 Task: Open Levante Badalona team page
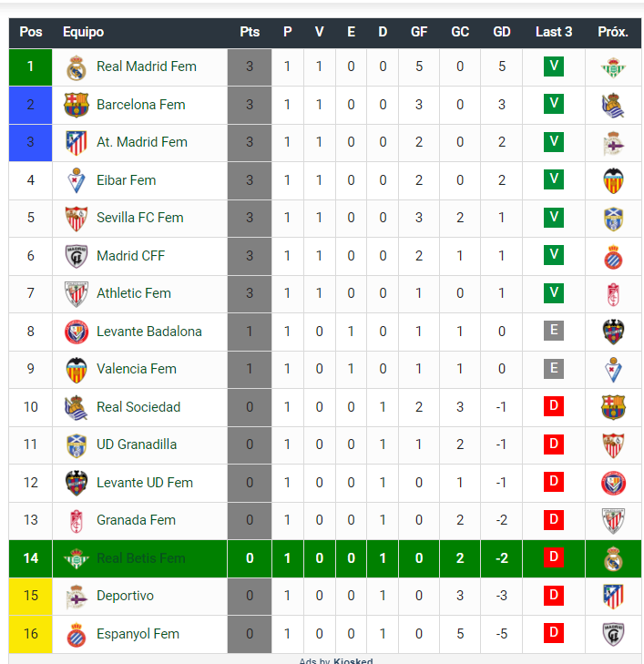point(149,332)
